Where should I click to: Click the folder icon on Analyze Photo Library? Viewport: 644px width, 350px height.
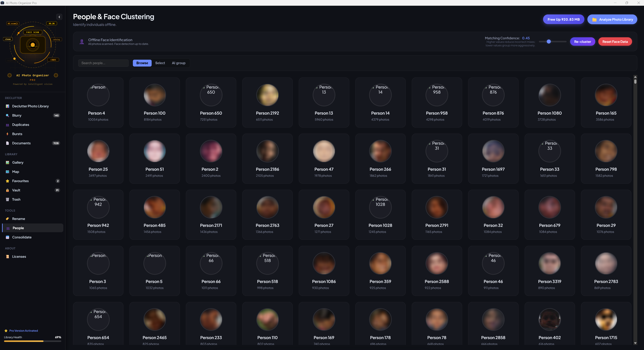[594, 19]
